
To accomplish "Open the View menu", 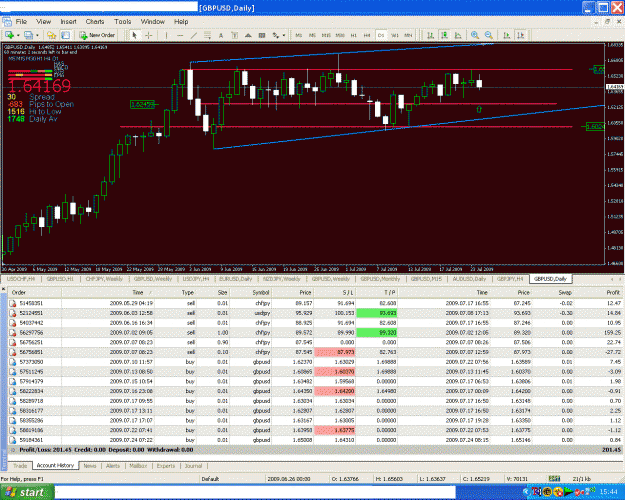I will coord(43,22).
